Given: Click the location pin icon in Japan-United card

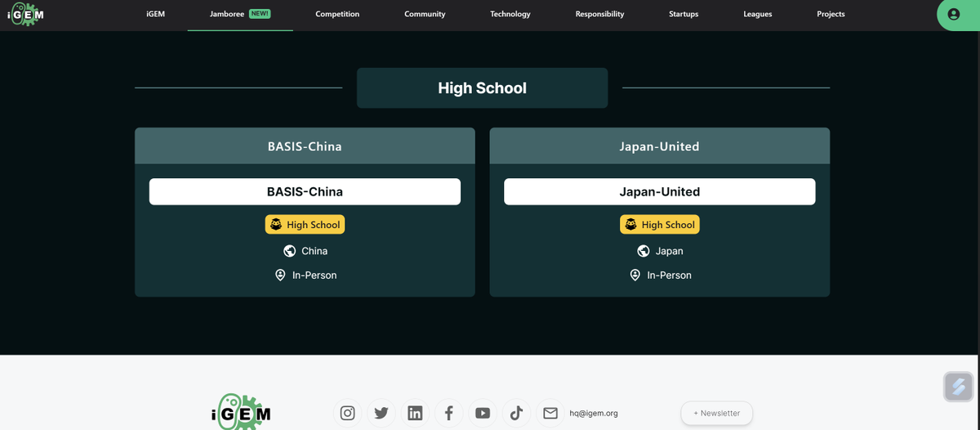Looking at the screenshot, I should [x=635, y=275].
